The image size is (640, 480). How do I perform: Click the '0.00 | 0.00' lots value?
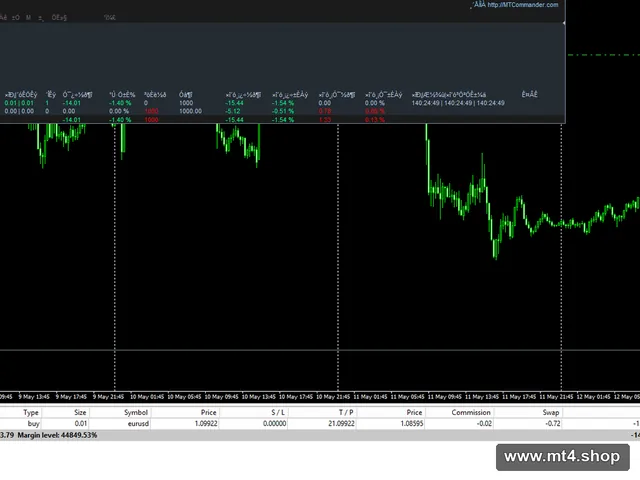point(19,111)
